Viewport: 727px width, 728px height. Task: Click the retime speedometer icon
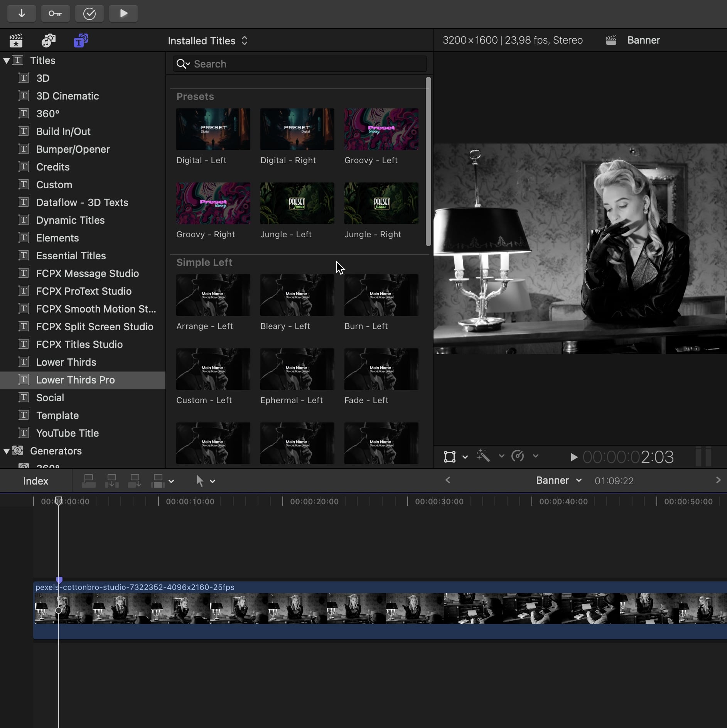click(518, 456)
